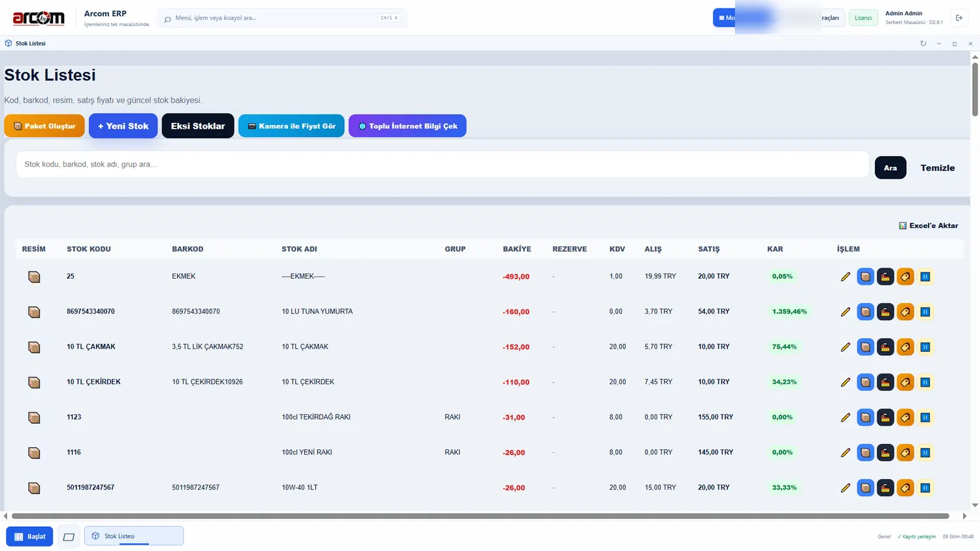Click the horizontal scrollbar below the table
This screenshot has height=551, width=980.
point(480,516)
